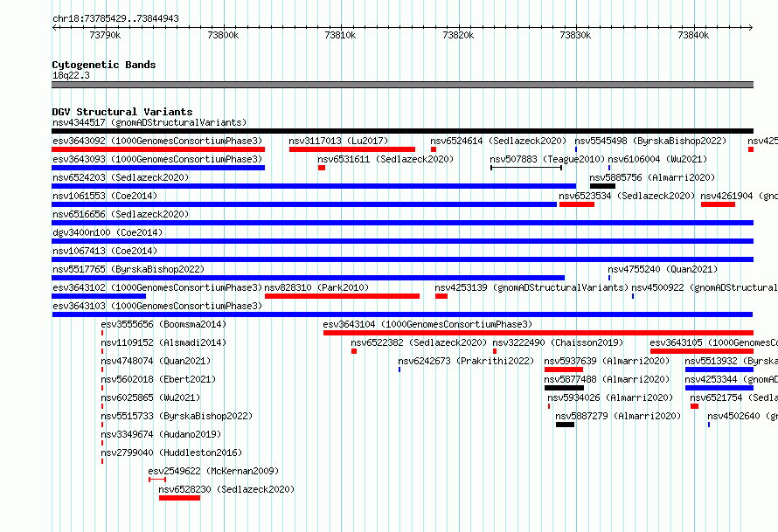Select the black bar under nsv5877488
Viewport: 778px width, 532px height.
pyautogui.click(x=564, y=388)
